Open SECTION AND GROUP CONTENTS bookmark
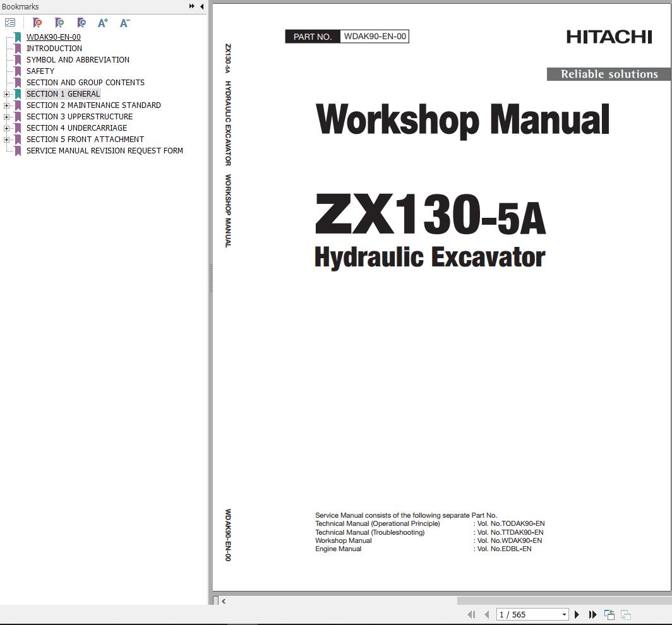672x625 pixels. (85, 83)
